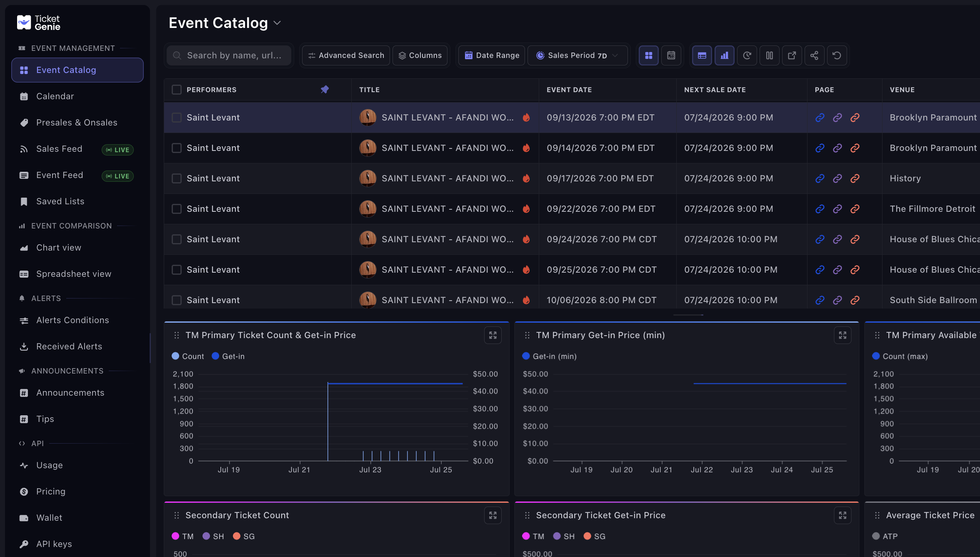Open the API keys page
Viewport: 980px width, 557px height.
coord(77,544)
